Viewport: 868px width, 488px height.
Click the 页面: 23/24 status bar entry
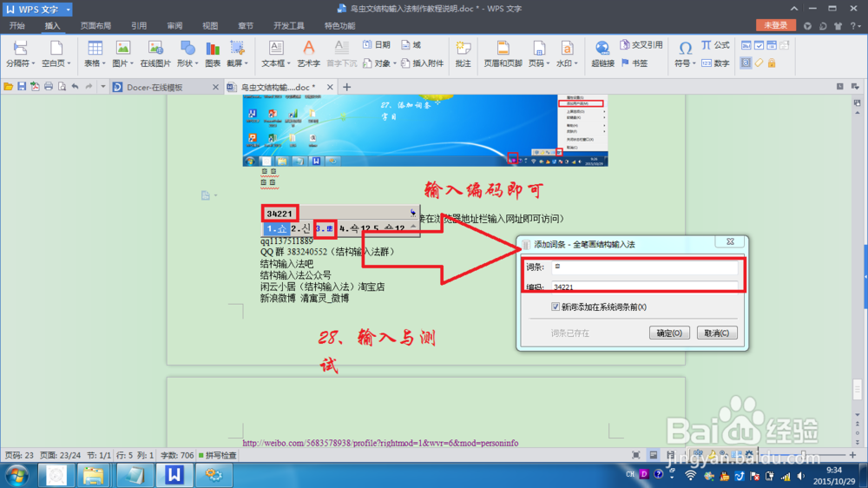pyautogui.click(x=60, y=455)
